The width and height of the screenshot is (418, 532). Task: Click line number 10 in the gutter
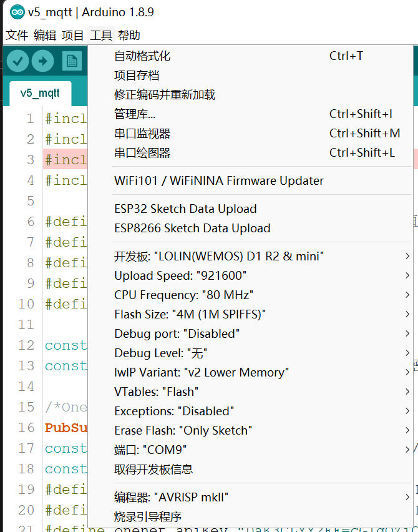[26, 303]
